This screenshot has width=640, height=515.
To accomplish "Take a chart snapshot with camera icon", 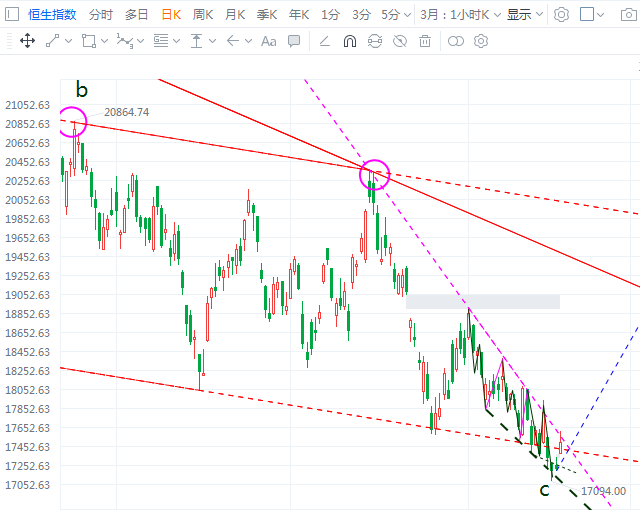I will pos(629,15).
